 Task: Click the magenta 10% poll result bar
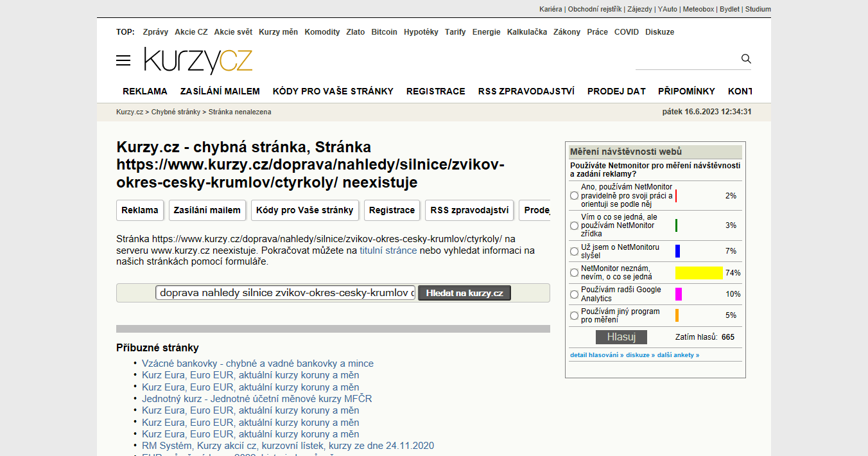pos(679,294)
